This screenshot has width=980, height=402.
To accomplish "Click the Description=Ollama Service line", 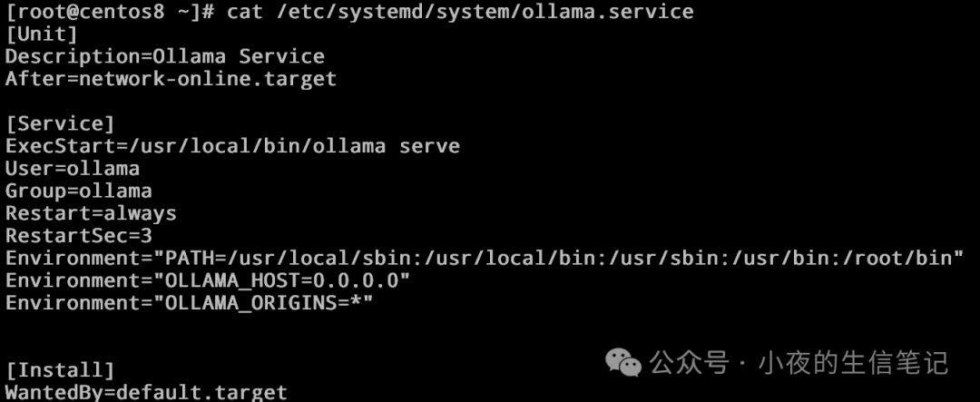I will 165,57.
